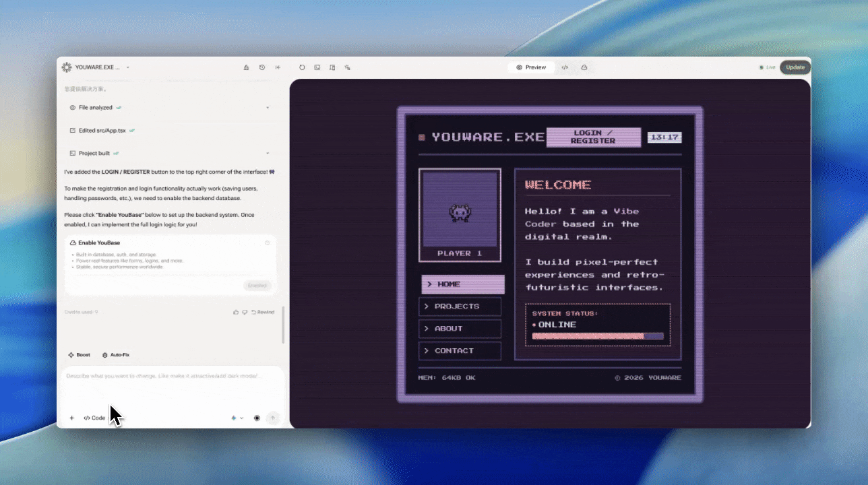This screenshot has width=868, height=485.
Task: Click the WELCOME heading in preview
Action: pyautogui.click(x=558, y=185)
